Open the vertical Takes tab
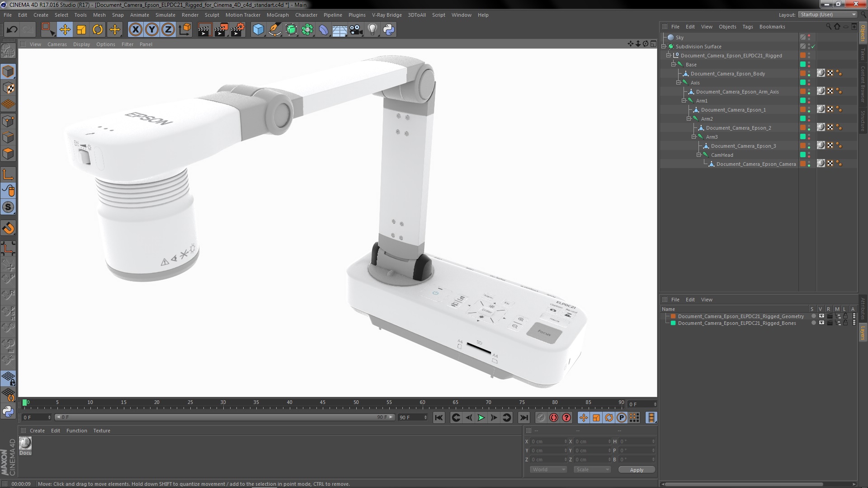The image size is (868, 488). point(863,54)
